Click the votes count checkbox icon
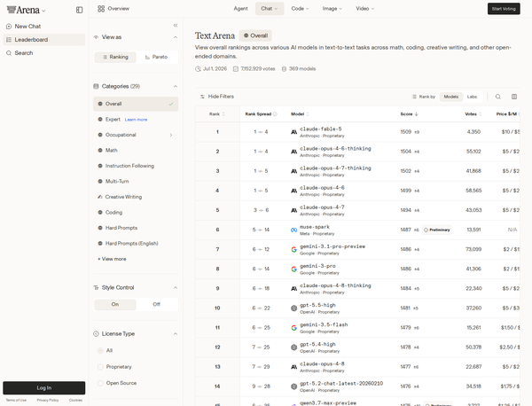This screenshot has width=532, height=406. [236, 69]
